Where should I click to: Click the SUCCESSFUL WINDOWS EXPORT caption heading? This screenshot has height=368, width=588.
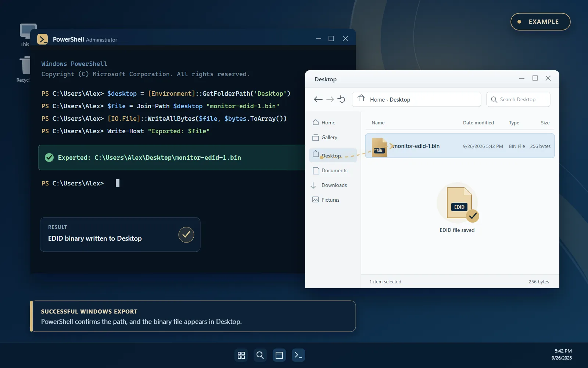click(89, 311)
